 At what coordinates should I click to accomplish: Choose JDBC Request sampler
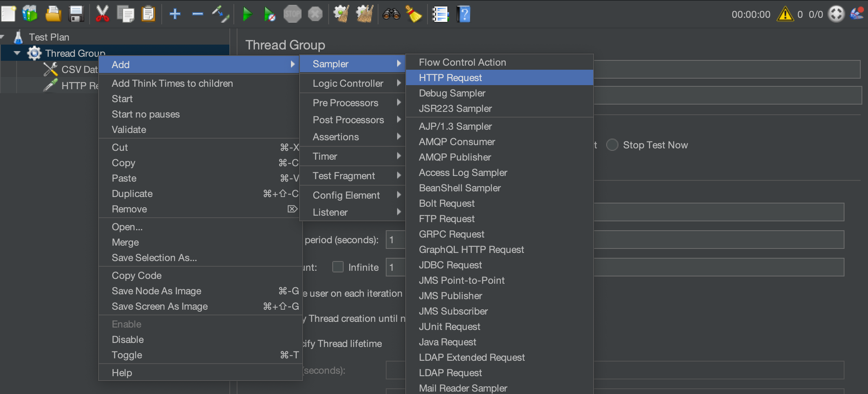pos(500,265)
